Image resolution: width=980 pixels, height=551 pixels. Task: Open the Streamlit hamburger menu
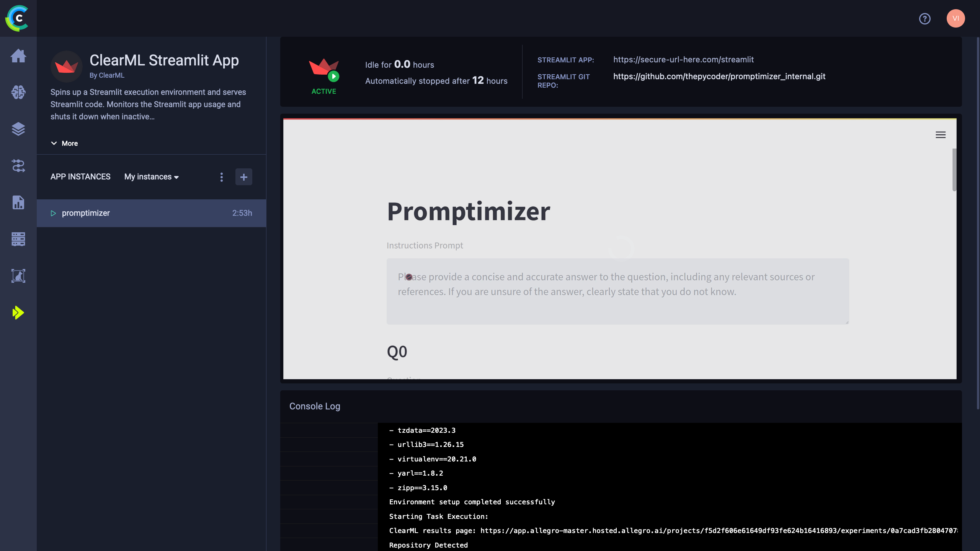click(941, 135)
